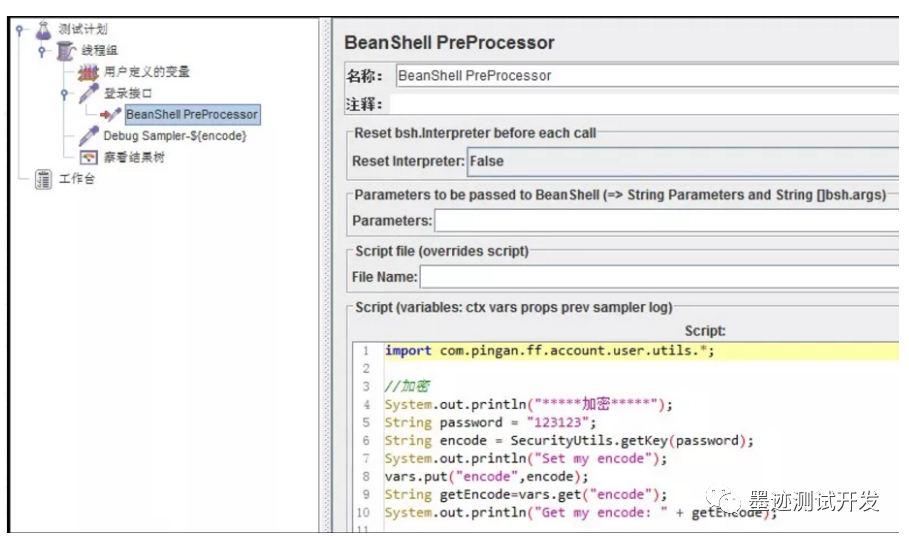
Task: Click the 测试计划 flask icon
Action: pyautogui.click(x=43, y=32)
